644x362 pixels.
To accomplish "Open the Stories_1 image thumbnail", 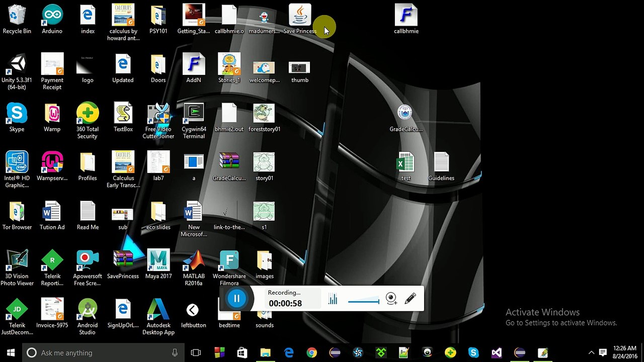I will click(229, 68).
